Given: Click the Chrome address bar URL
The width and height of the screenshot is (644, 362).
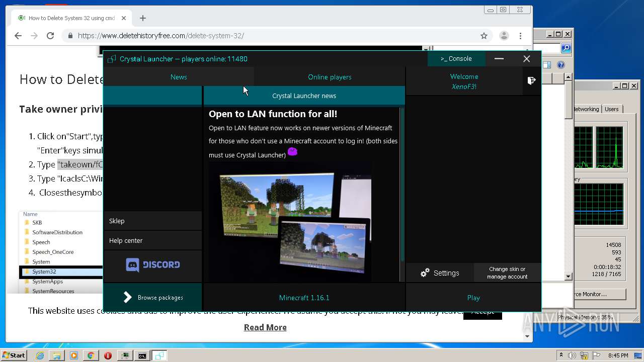Looking at the screenshot, I should [161, 36].
